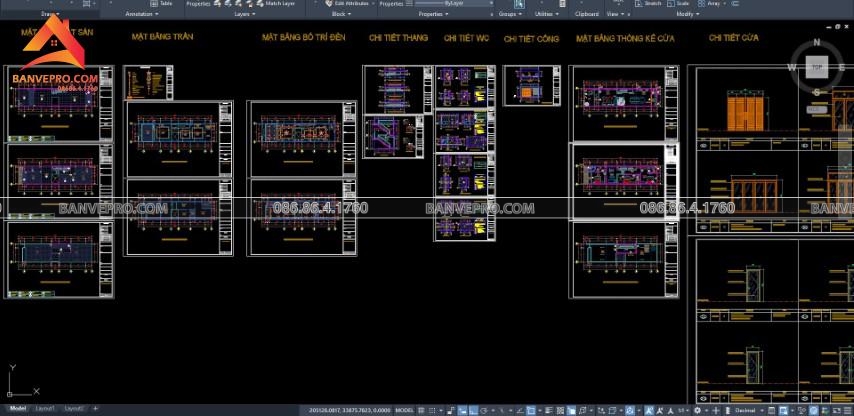
Task: Expand the Utilities panel
Action: [546, 14]
